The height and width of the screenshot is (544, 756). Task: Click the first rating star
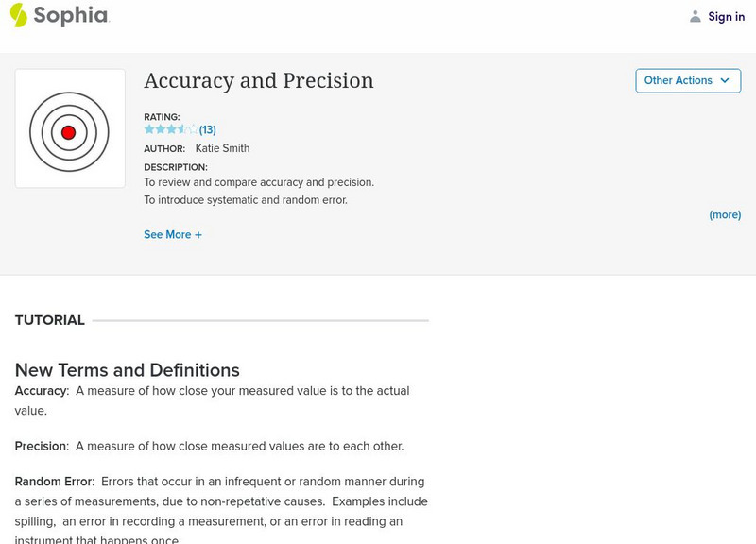149,129
